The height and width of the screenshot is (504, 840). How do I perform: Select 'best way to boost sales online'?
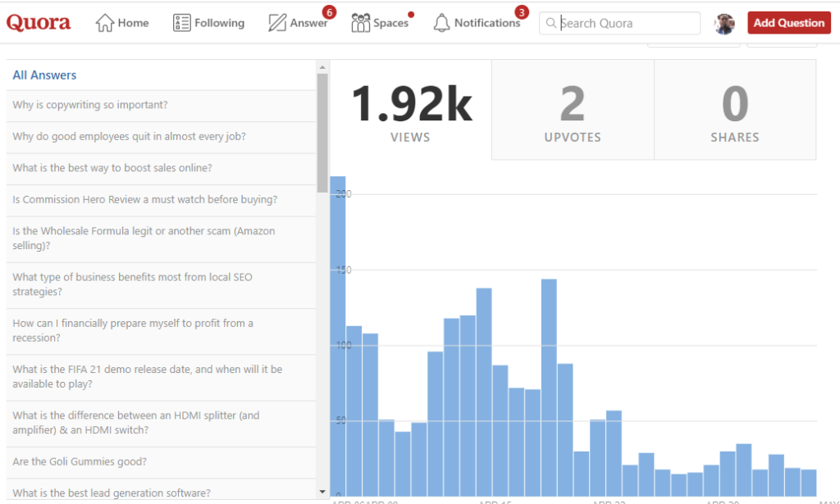(x=161, y=168)
